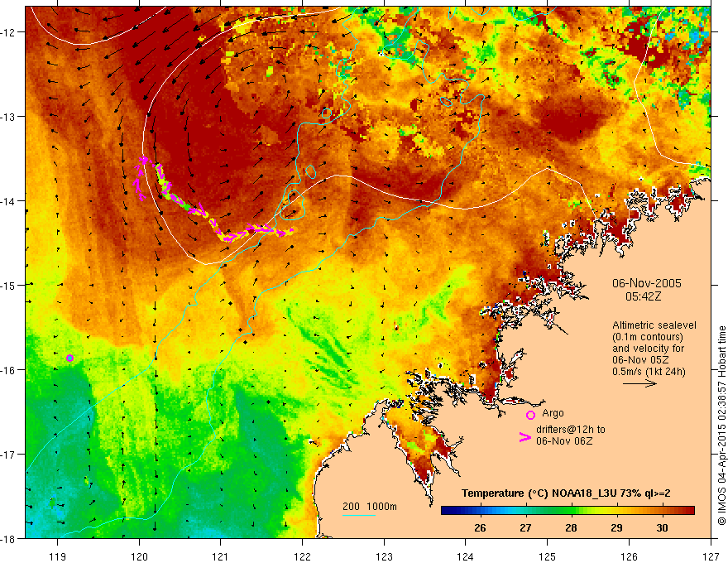The image size is (728, 563).
Task: Click latitude axis label '-17'
Action: pyautogui.click(x=9, y=455)
